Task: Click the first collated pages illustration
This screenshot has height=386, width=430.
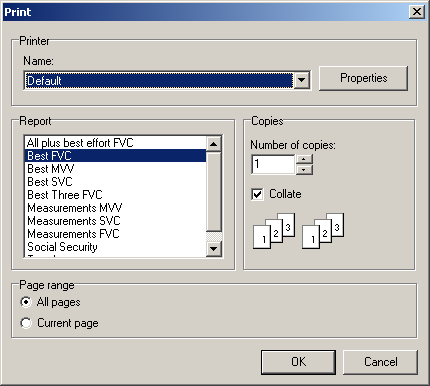Action: click(x=274, y=231)
